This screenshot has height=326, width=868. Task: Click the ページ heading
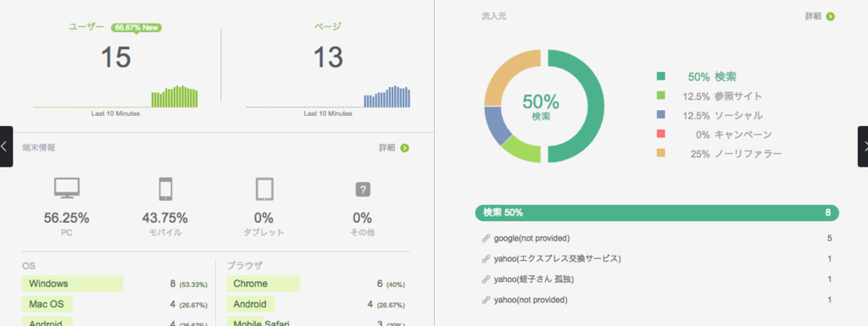tap(328, 26)
